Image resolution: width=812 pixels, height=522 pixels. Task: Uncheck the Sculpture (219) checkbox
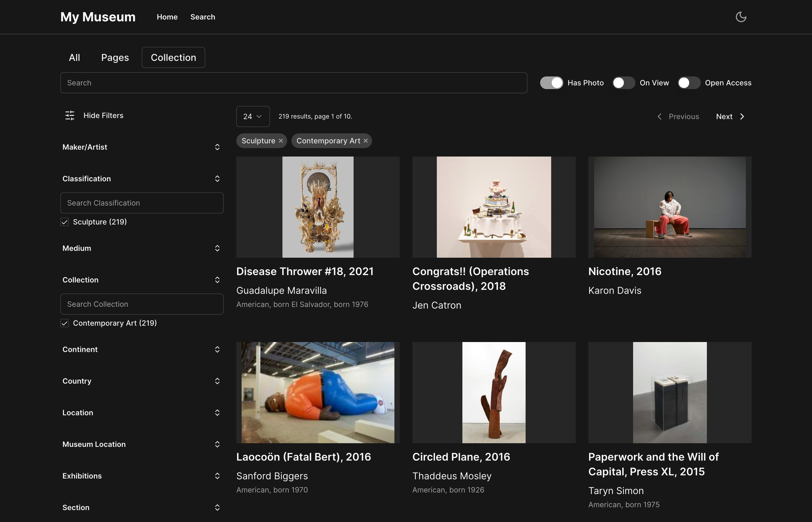coord(64,222)
